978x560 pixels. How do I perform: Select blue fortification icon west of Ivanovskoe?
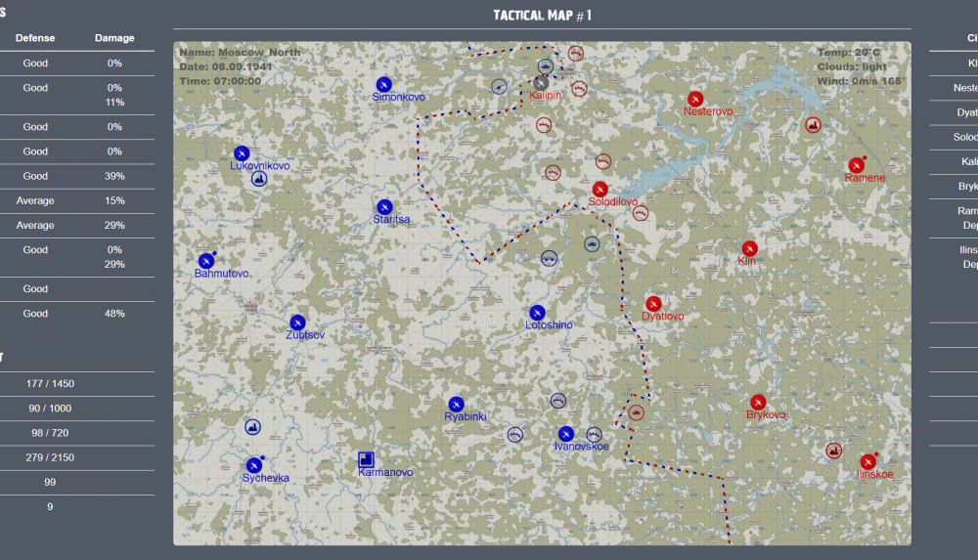[514, 434]
